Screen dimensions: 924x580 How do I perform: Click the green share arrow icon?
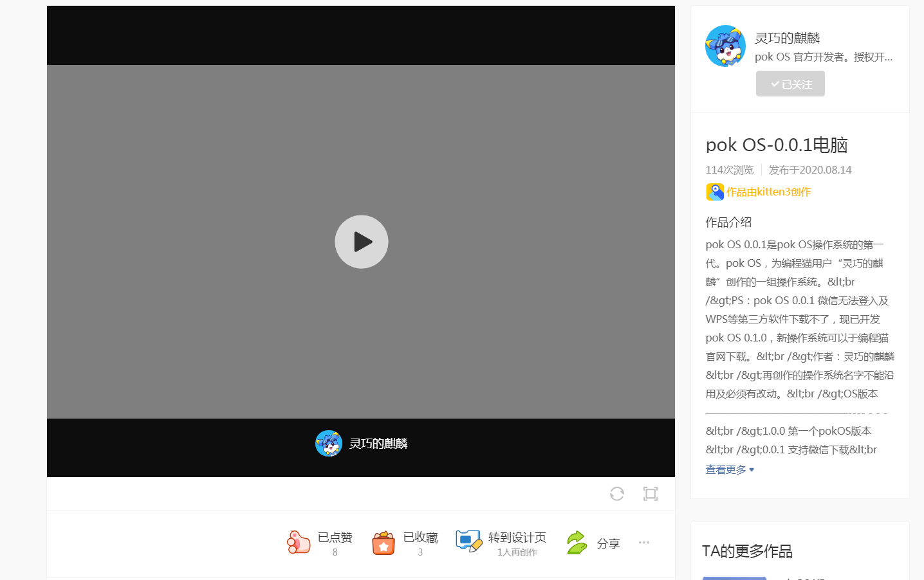coord(577,543)
